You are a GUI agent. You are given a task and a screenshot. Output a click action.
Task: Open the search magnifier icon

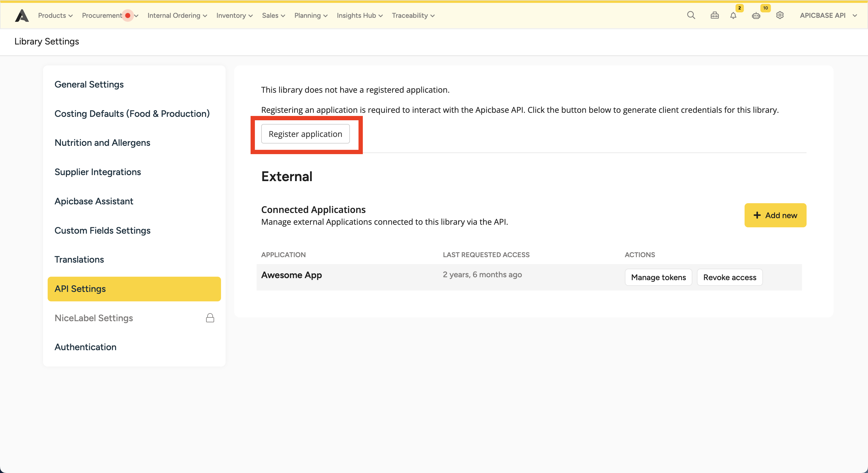pyautogui.click(x=691, y=15)
